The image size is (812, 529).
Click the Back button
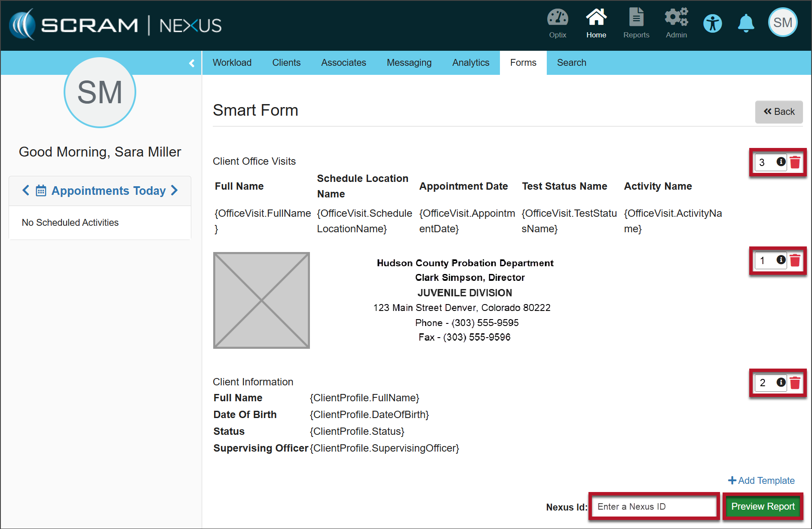(x=779, y=112)
